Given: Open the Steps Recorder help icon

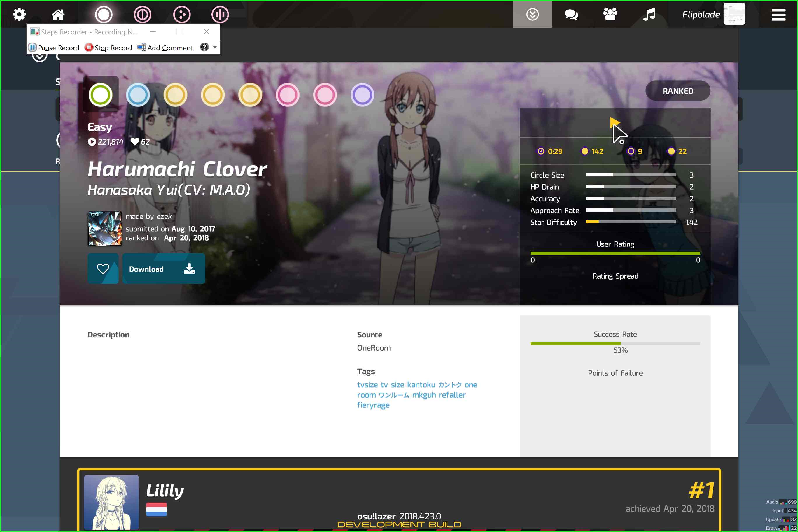Looking at the screenshot, I should [x=204, y=47].
